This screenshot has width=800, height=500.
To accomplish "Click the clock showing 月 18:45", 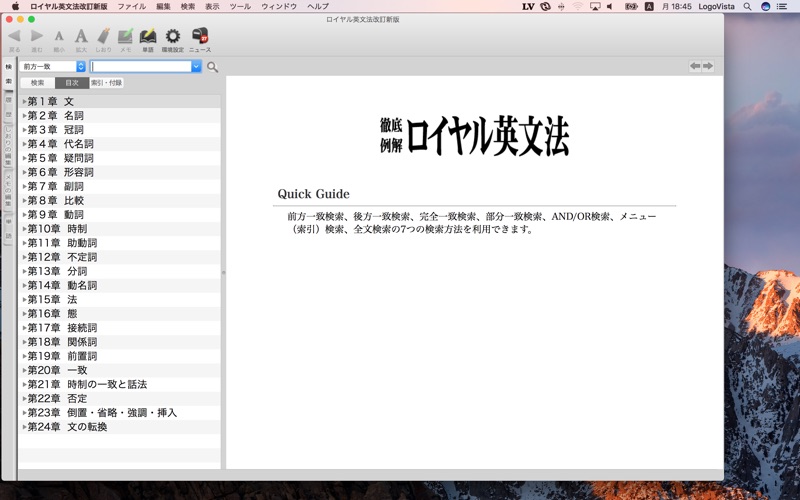I will pos(677,6).
